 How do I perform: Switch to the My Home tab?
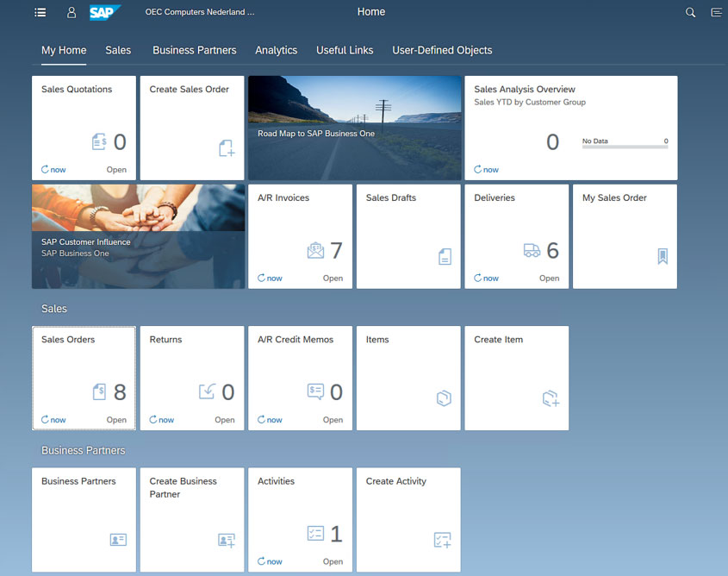tap(64, 50)
